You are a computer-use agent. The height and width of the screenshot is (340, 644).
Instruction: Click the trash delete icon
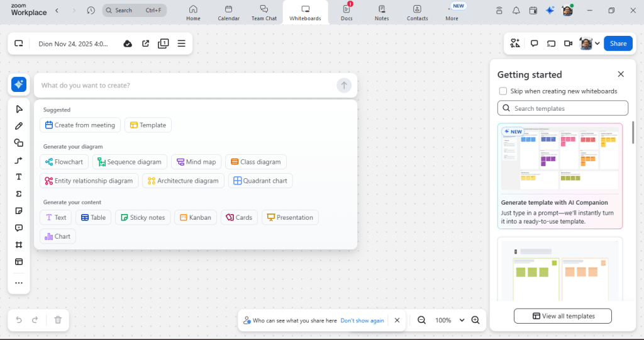coord(58,320)
